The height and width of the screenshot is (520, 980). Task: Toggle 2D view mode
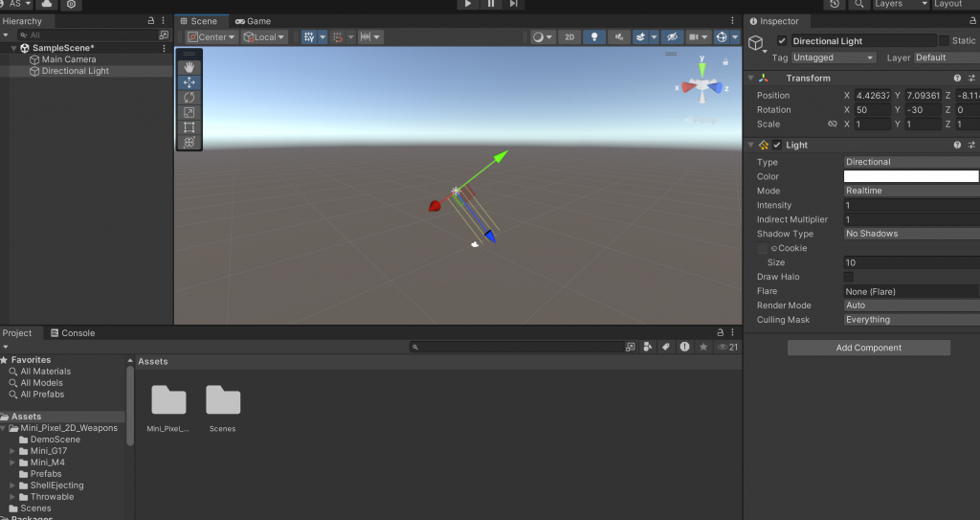coord(569,37)
